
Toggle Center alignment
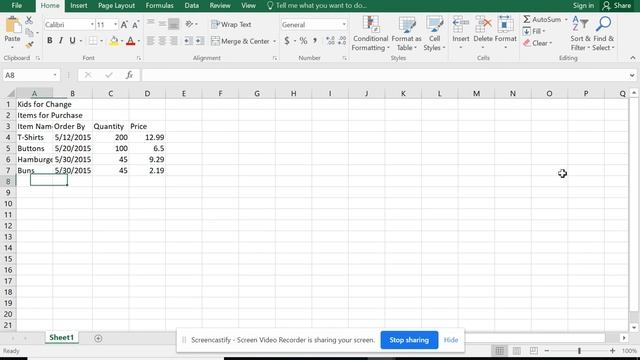[x=162, y=41]
